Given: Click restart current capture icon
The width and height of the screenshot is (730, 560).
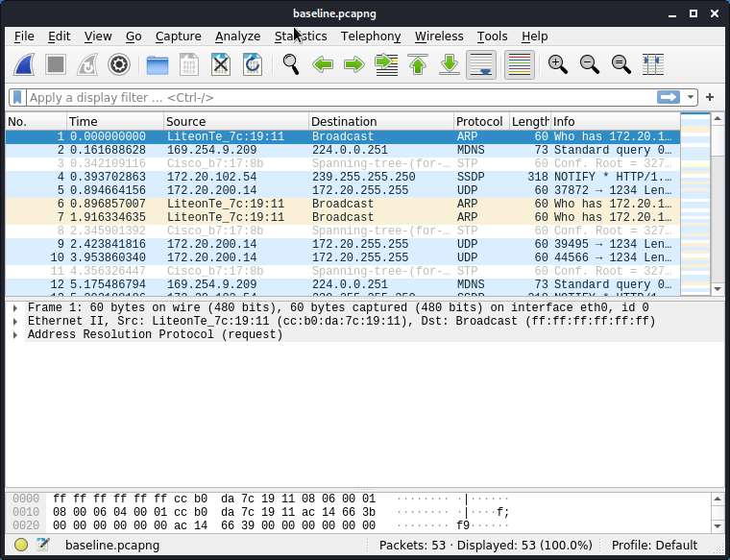Looking at the screenshot, I should coord(87,64).
